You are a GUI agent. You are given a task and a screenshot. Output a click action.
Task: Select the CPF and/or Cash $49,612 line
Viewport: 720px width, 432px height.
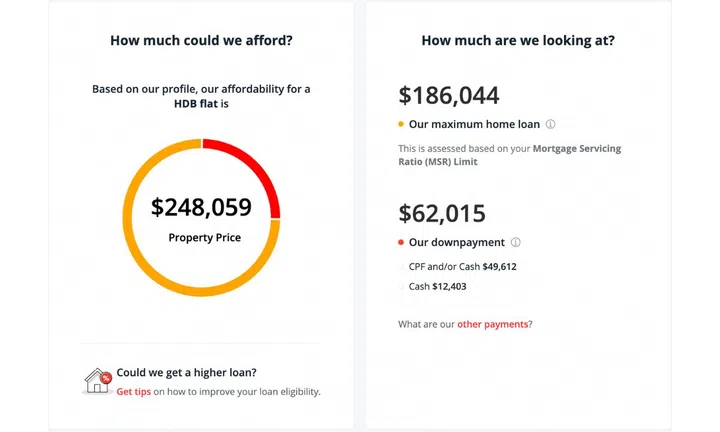462,267
